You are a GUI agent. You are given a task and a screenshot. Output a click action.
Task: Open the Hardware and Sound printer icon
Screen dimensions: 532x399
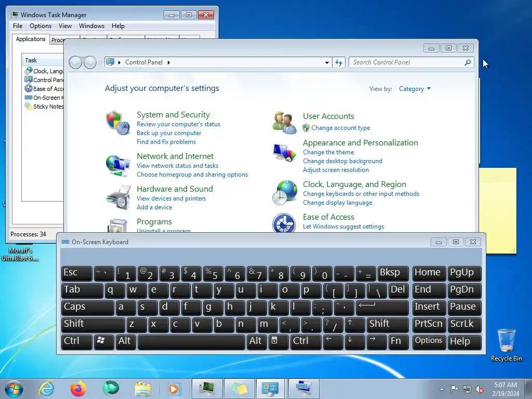[118, 197]
